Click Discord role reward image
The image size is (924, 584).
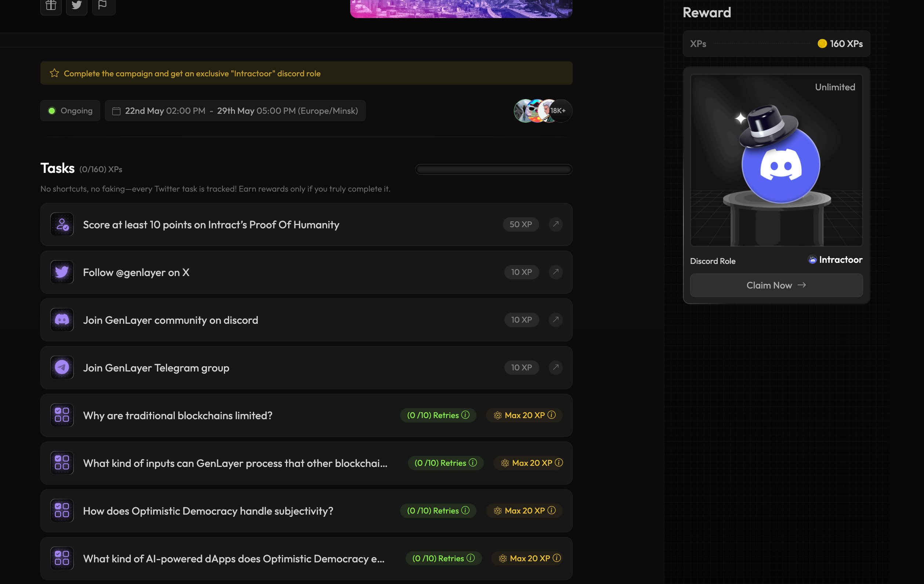[x=776, y=160]
